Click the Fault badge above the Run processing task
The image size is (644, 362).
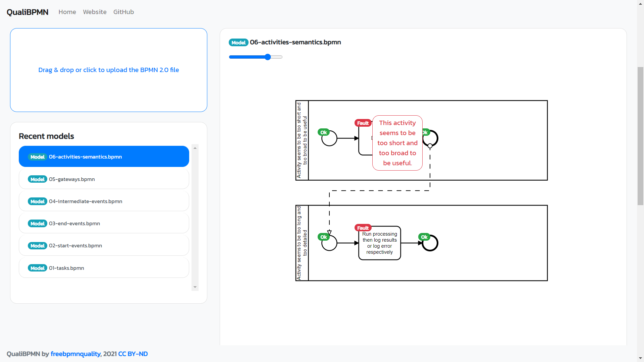[x=363, y=227]
